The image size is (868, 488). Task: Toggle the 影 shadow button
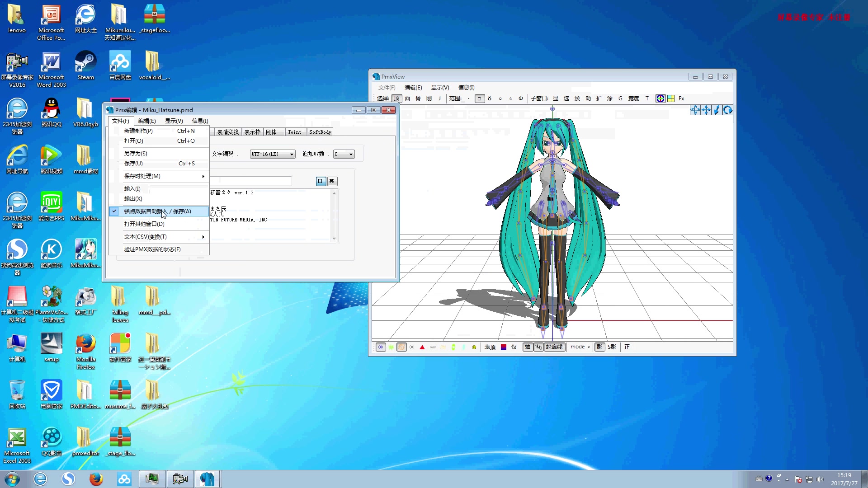(599, 347)
